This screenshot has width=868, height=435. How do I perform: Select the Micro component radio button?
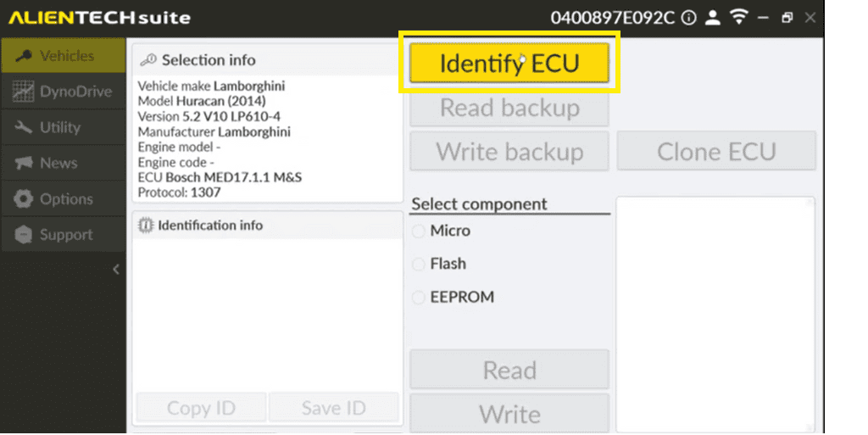pyautogui.click(x=418, y=231)
